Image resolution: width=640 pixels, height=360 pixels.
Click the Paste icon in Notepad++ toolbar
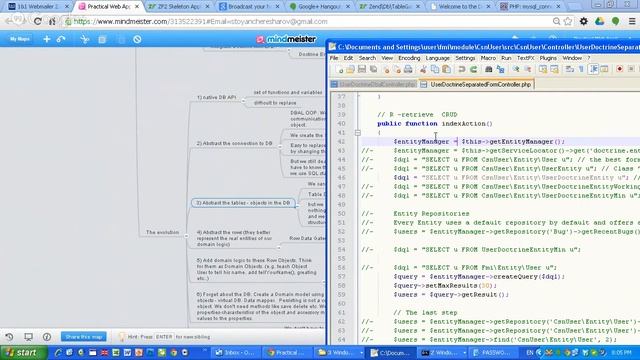(x=447, y=70)
